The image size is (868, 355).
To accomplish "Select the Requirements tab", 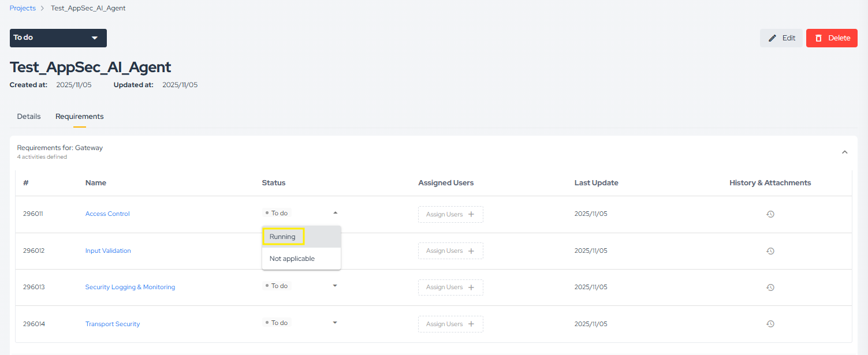I will 80,117.
